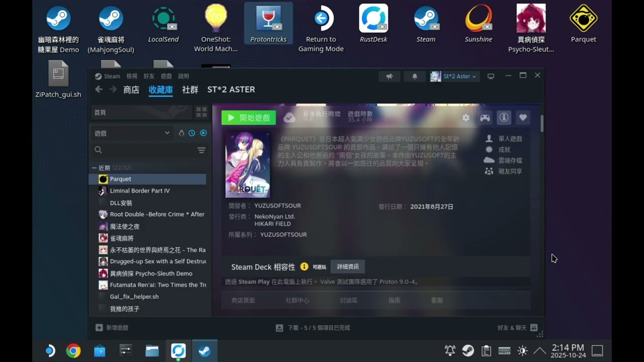This screenshot has height=362, width=644.
Task: Open 好友 & 聊天 friends chat
Action: (x=517, y=327)
